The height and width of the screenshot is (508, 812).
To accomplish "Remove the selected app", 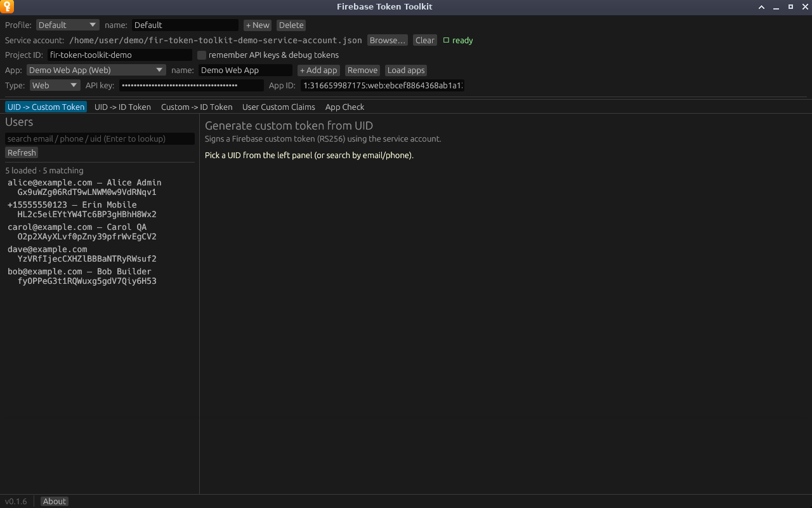I will tap(362, 70).
